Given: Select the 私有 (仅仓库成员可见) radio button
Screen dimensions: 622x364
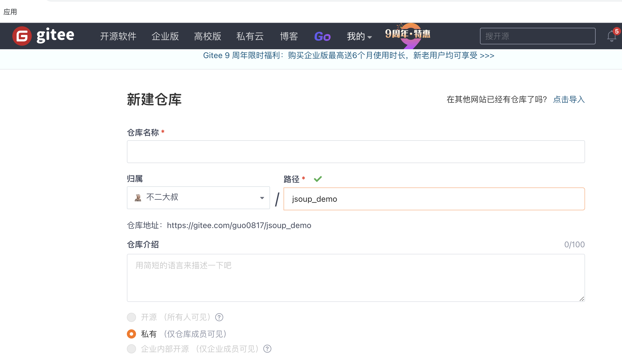Looking at the screenshot, I should coord(131,334).
